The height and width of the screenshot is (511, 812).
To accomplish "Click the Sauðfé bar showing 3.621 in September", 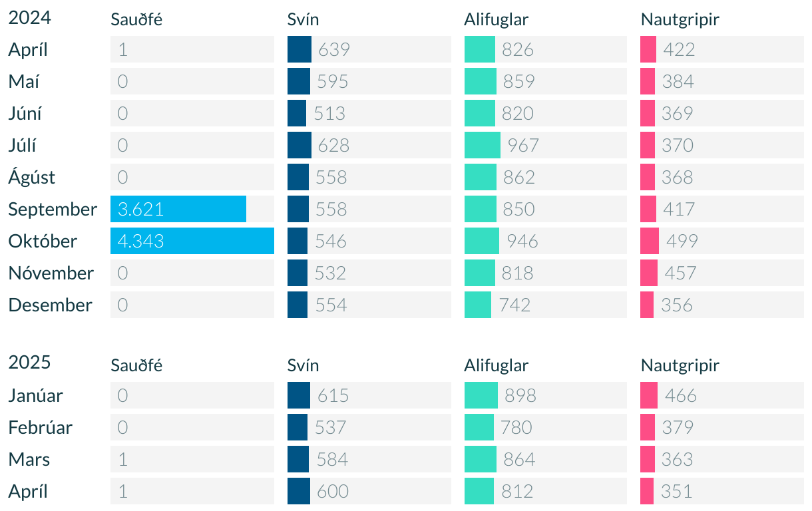I will point(178,209).
